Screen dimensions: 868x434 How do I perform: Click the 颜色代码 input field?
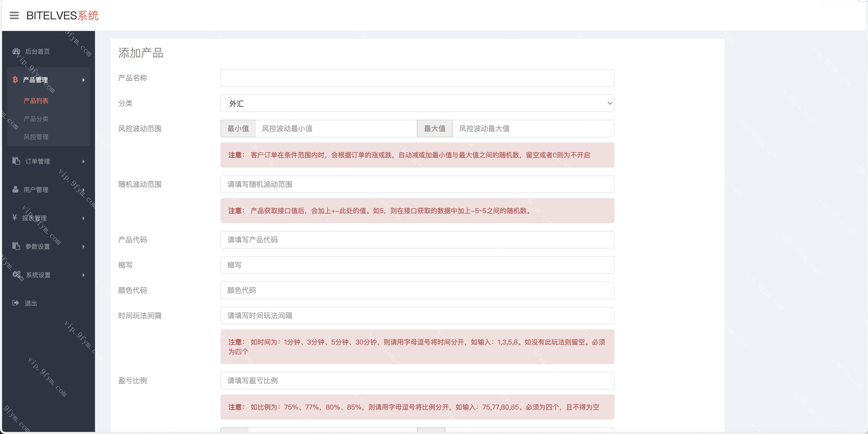tap(417, 290)
